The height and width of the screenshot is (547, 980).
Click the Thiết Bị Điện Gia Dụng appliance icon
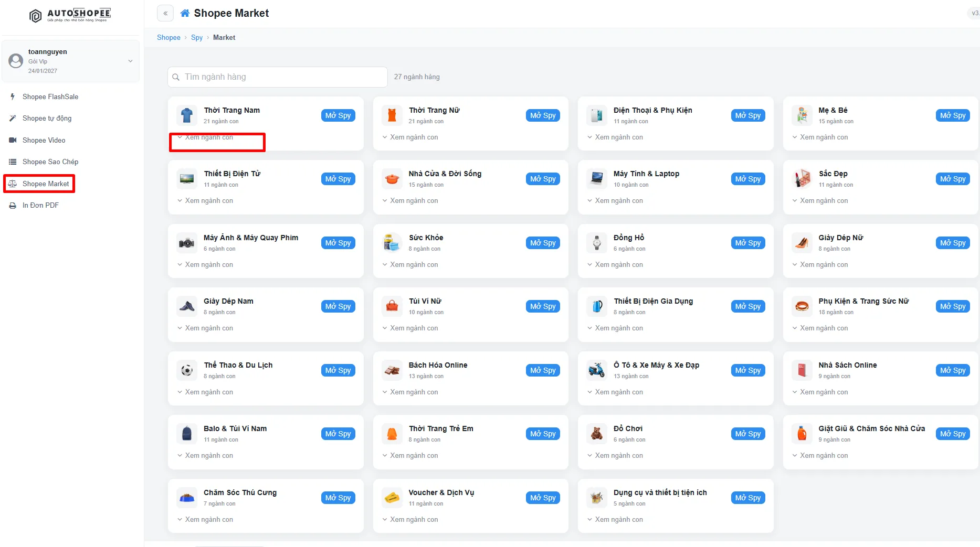click(x=597, y=306)
